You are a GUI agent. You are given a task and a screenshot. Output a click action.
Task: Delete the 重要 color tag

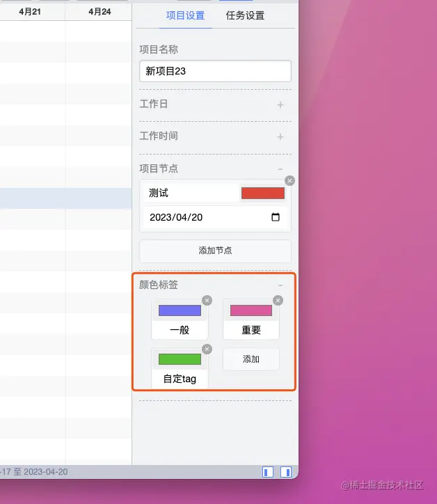click(278, 300)
